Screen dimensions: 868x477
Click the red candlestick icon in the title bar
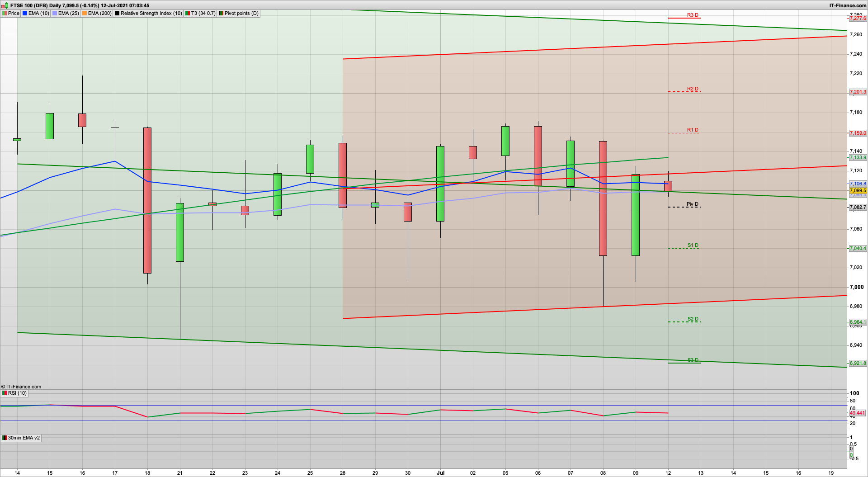(3, 5)
